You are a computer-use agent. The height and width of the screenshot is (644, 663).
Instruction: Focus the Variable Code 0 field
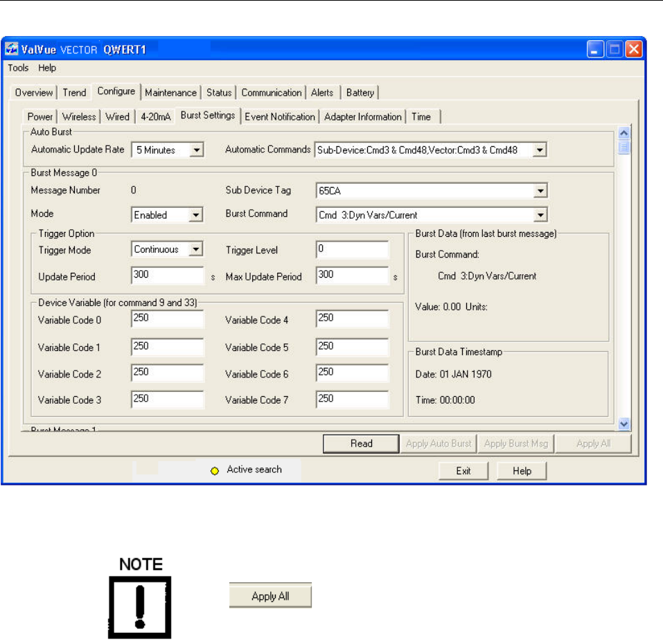click(x=166, y=319)
